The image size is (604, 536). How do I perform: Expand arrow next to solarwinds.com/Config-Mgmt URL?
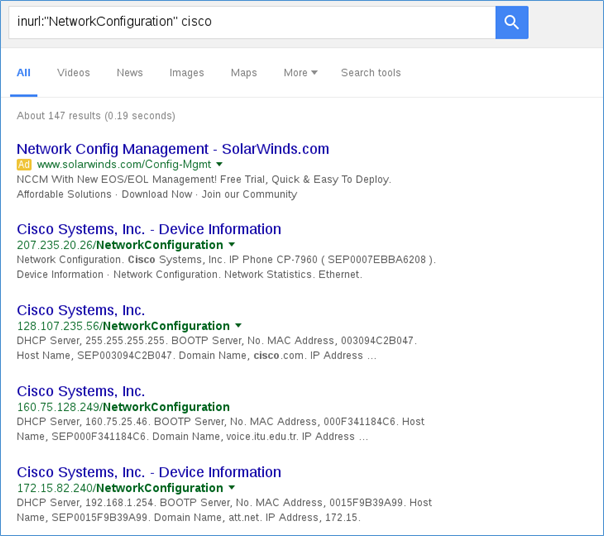[x=219, y=164]
